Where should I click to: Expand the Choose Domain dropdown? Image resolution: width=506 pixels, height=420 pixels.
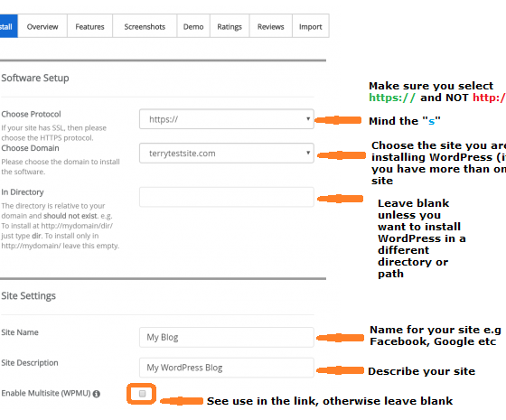[227, 154]
